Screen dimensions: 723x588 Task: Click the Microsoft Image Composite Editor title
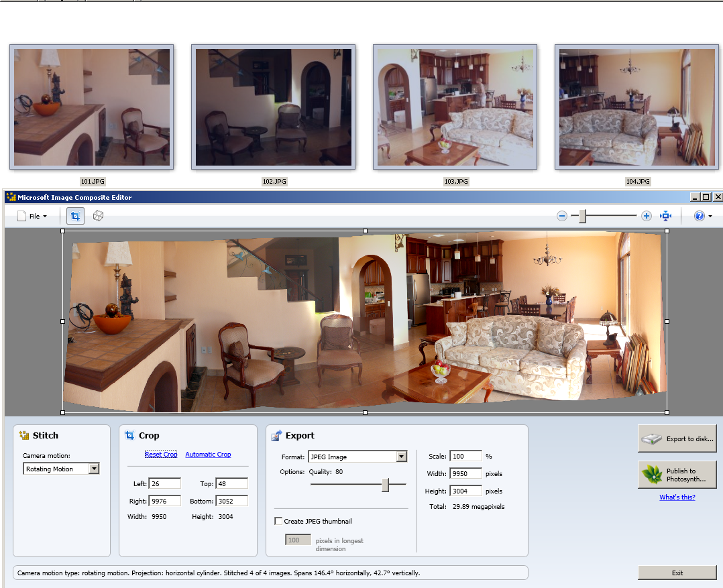74,197
